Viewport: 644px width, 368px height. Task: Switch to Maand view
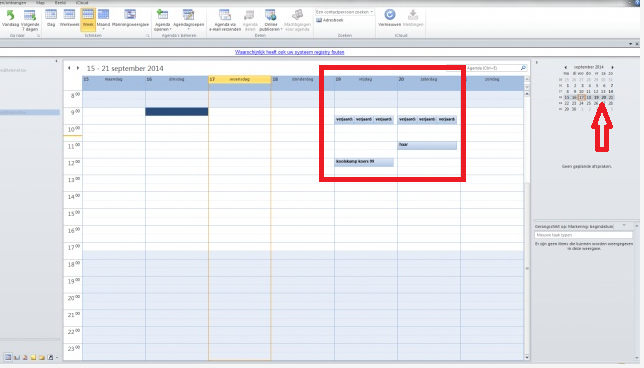coord(103,18)
